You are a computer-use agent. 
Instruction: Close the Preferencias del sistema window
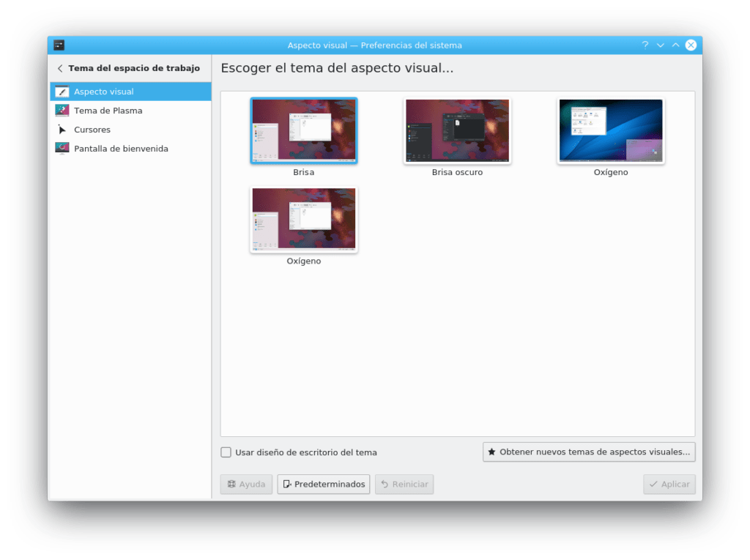tap(691, 45)
